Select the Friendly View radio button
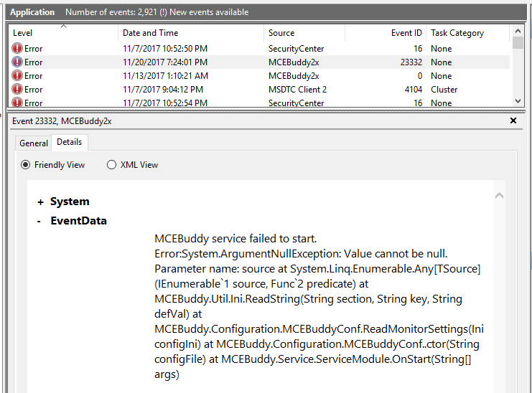Image resolution: width=532 pixels, height=393 pixels. point(26,165)
